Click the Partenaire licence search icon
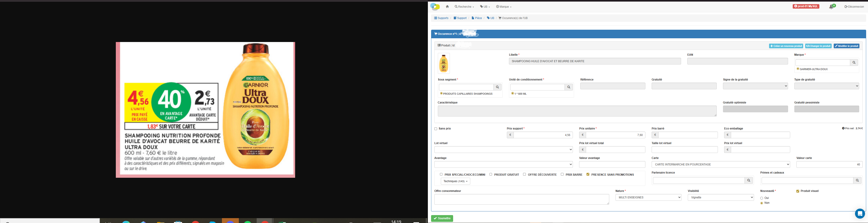This screenshot has height=223, width=868. coord(748,181)
